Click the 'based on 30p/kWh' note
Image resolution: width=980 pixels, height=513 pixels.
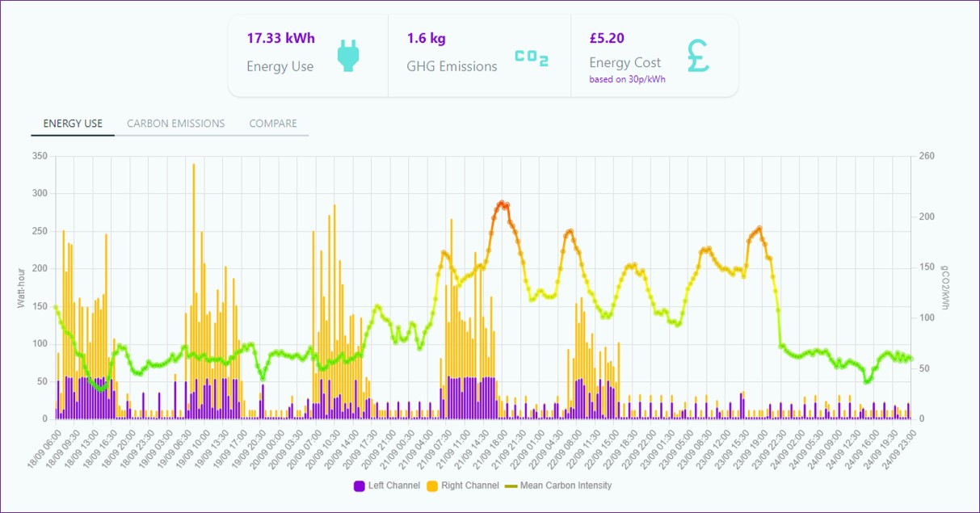coord(628,79)
